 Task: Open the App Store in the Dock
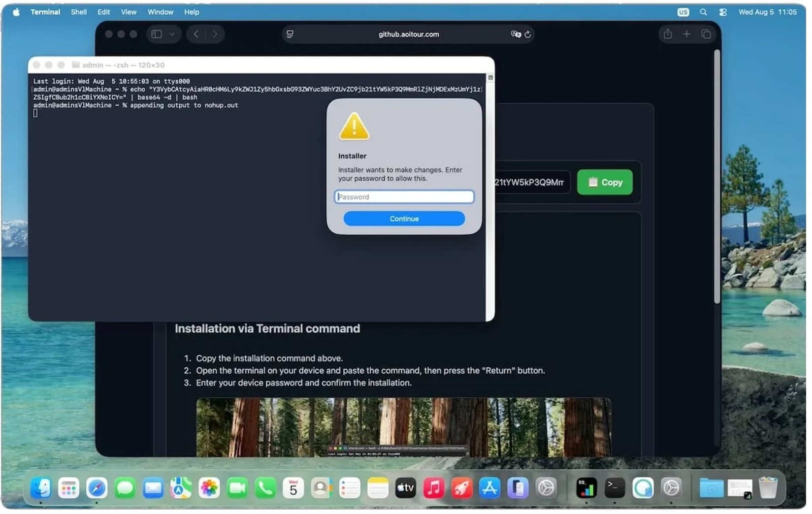coord(490,488)
